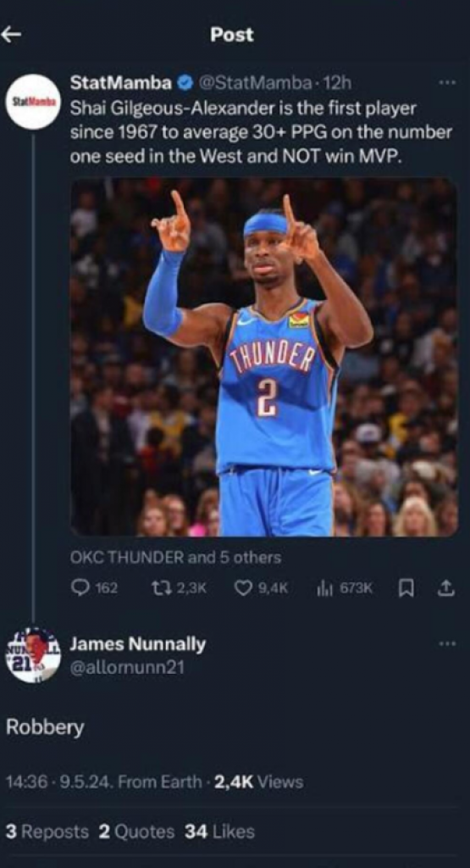View analytics showing 673K views
This screenshot has height=868, width=470.
click(x=345, y=588)
